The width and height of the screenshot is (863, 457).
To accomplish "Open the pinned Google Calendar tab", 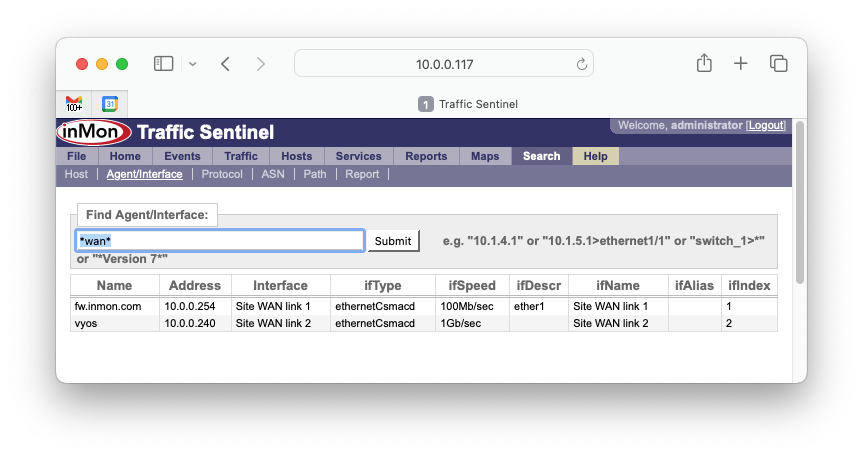I will (x=110, y=104).
